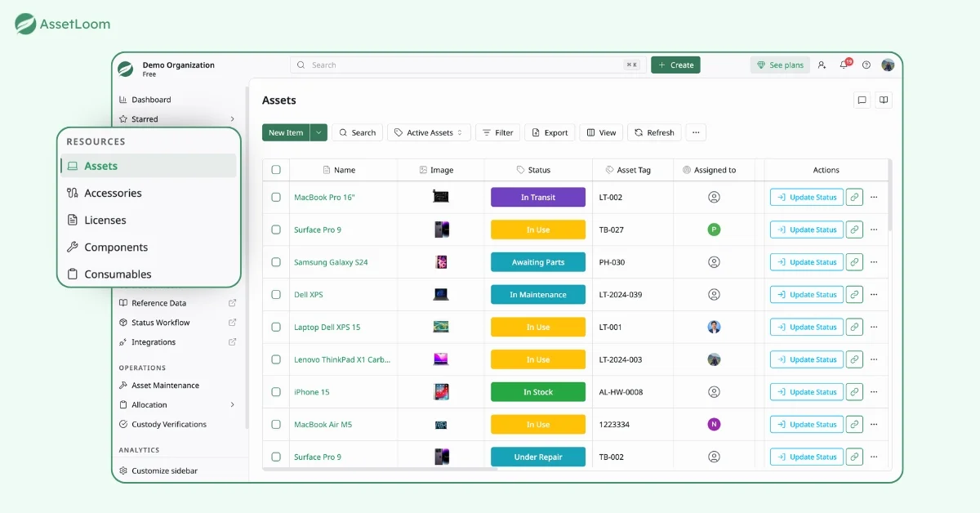Check the box for Samsung Galaxy S24 row

click(x=276, y=262)
